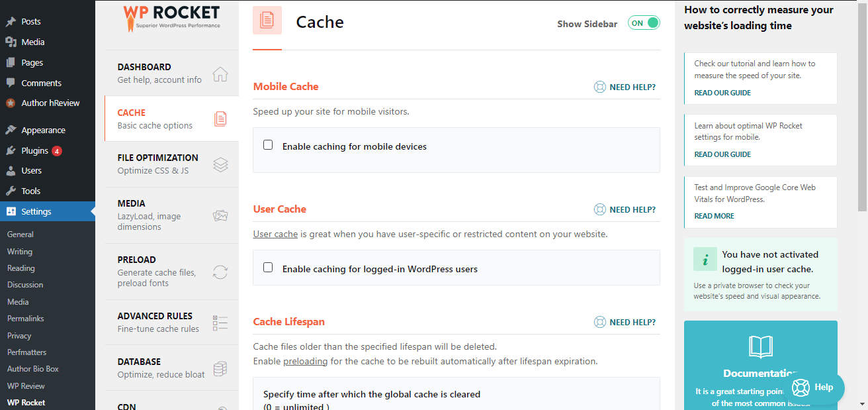Click the Preload refresh arrows icon

(220, 272)
